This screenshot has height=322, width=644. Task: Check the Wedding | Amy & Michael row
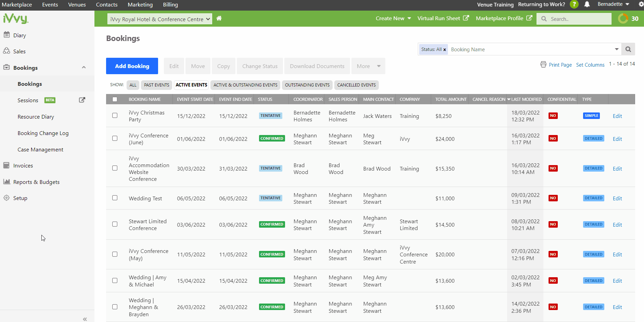pos(115,281)
